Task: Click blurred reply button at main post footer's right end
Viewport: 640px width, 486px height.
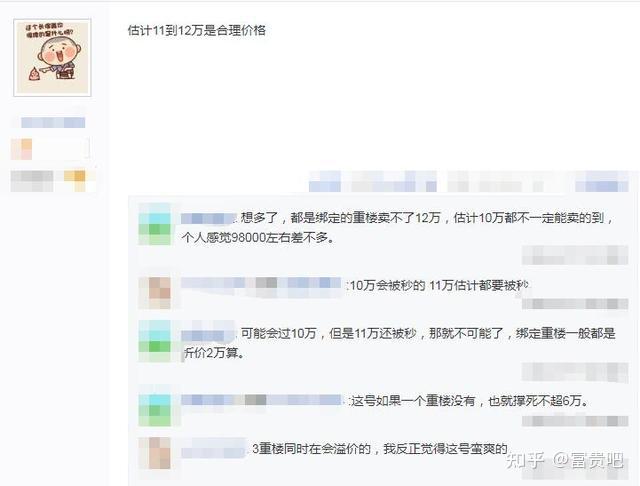Action: coord(602,181)
